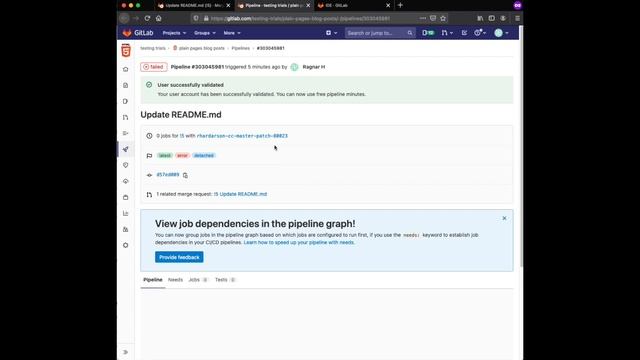640x360 pixels.
Task: Click the latest pipeline label
Action: click(x=165, y=156)
